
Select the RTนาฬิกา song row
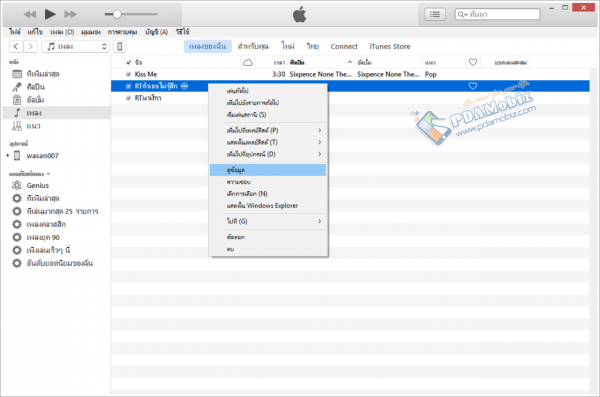350,98
